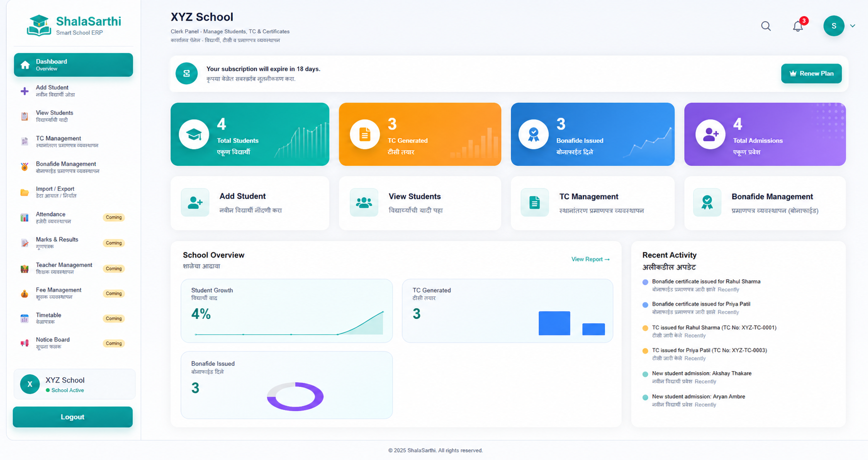Click the Coming badge next to Attendance
The image size is (868, 460).
tap(114, 218)
